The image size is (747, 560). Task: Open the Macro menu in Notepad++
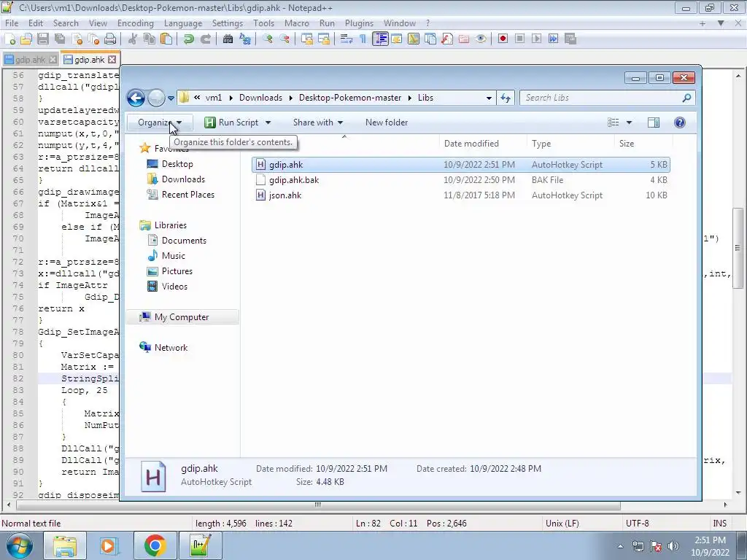pyautogui.click(x=297, y=23)
